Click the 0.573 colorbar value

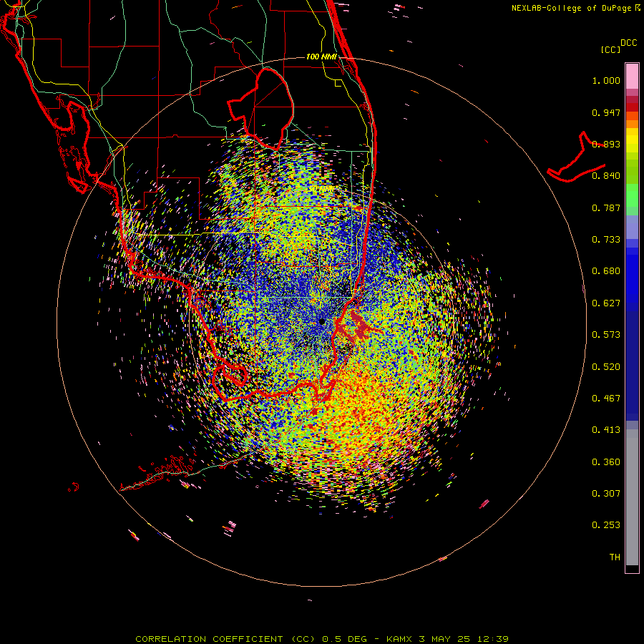(x=606, y=335)
